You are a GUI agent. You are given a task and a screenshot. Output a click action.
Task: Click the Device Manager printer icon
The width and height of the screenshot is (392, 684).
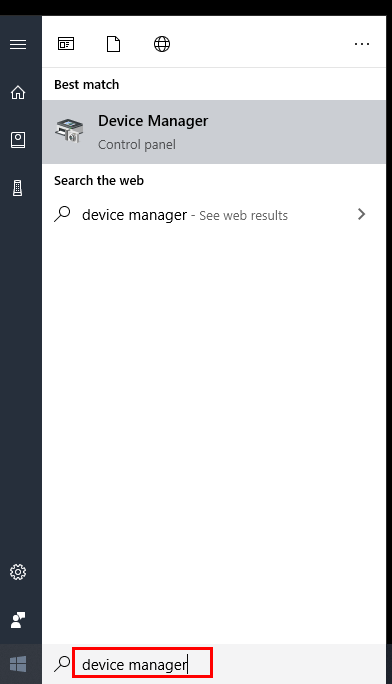click(x=69, y=130)
